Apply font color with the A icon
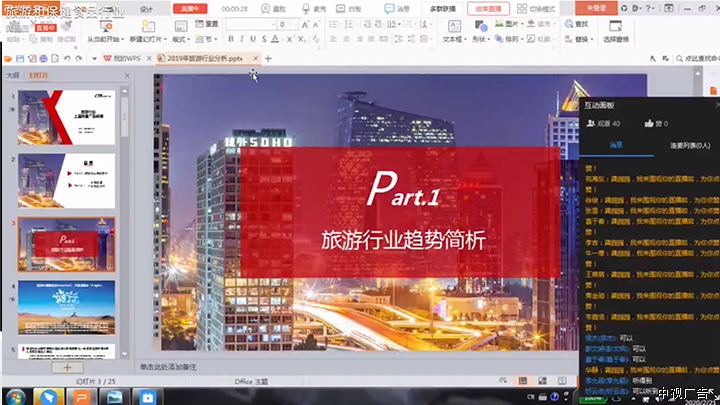Image resolution: width=720 pixels, height=405 pixels. point(275,39)
